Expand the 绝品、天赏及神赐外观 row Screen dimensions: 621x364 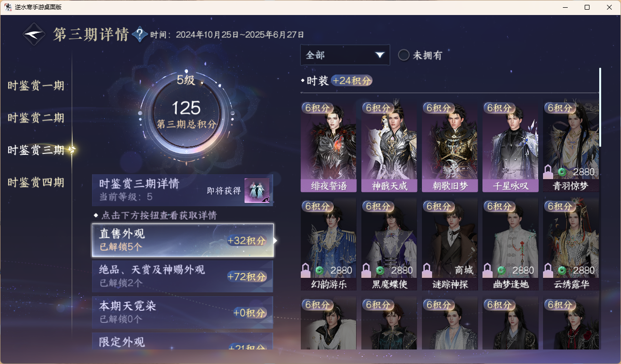[183, 276]
